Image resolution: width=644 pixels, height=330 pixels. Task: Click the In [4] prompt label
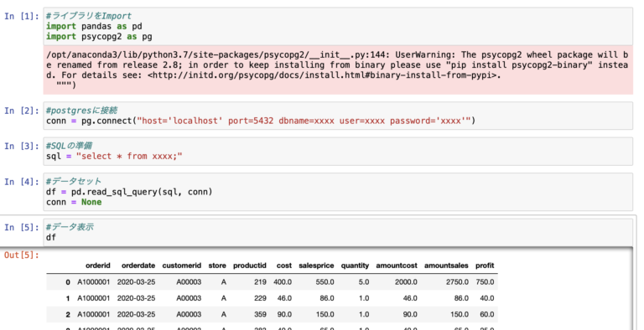pyautogui.click(x=22, y=182)
